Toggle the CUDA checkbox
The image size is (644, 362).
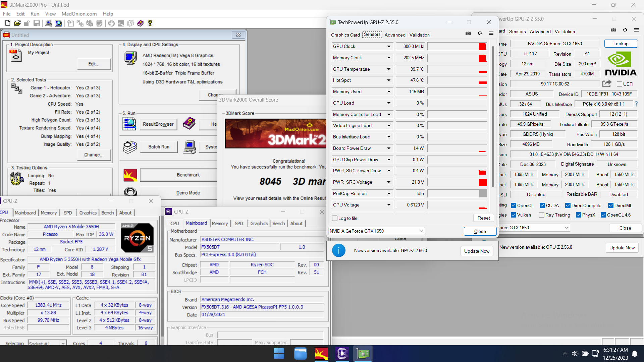point(542,205)
